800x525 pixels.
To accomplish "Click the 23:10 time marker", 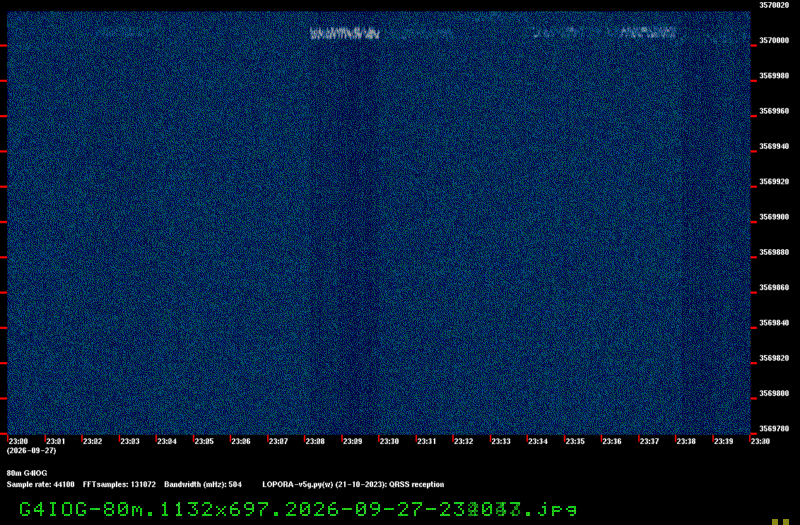I will (x=389, y=441).
